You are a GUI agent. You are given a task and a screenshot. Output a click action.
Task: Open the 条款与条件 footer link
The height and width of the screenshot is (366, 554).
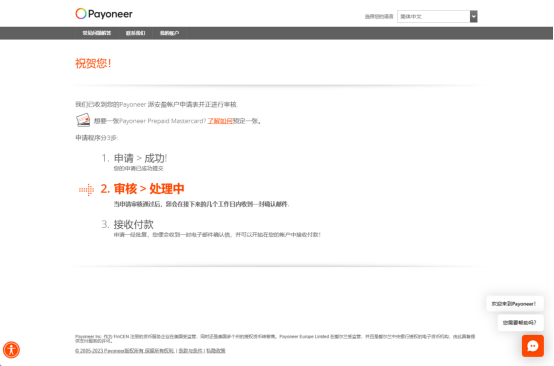(x=191, y=351)
